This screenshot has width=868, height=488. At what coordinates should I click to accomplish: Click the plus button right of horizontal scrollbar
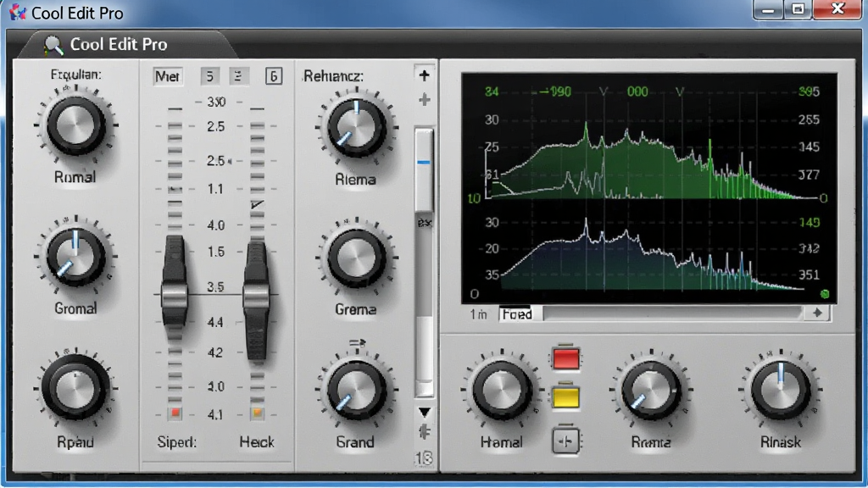pyautogui.click(x=817, y=313)
